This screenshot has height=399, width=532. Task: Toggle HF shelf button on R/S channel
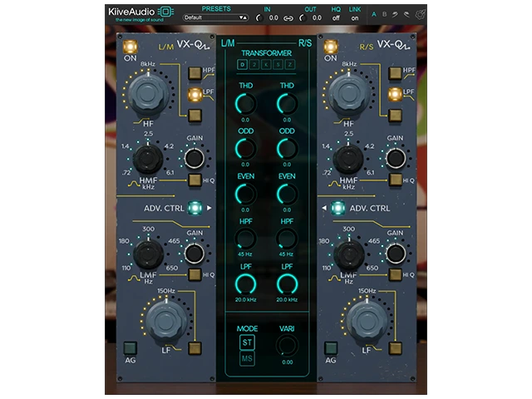(396, 116)
